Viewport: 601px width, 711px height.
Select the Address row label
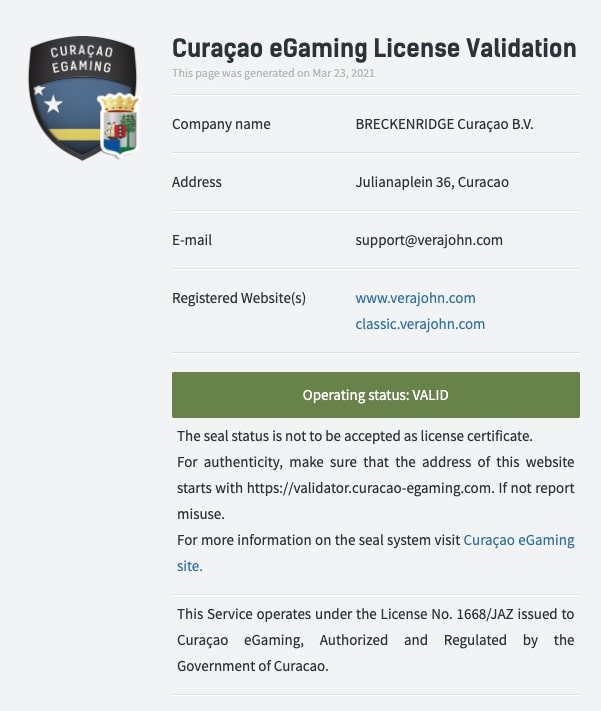point(197,182)
